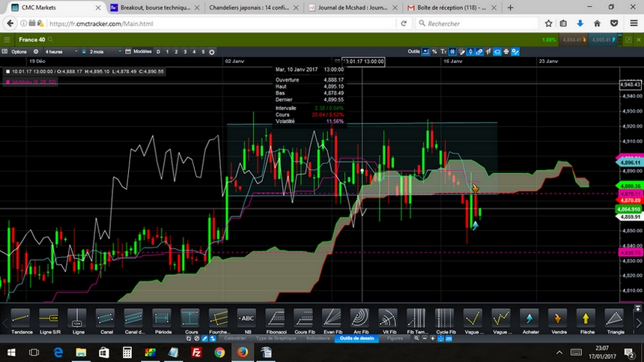Viewport: 644px width, 362px height.
Task: Expand next drawing tools with right chevron
Action: [639, 323]
